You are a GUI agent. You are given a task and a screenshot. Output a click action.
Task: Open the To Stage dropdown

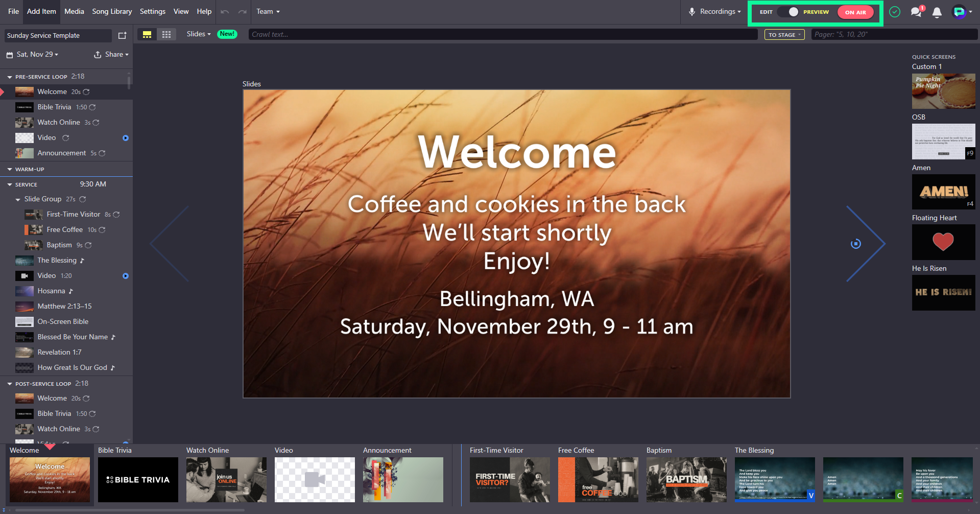pos(784,35)
